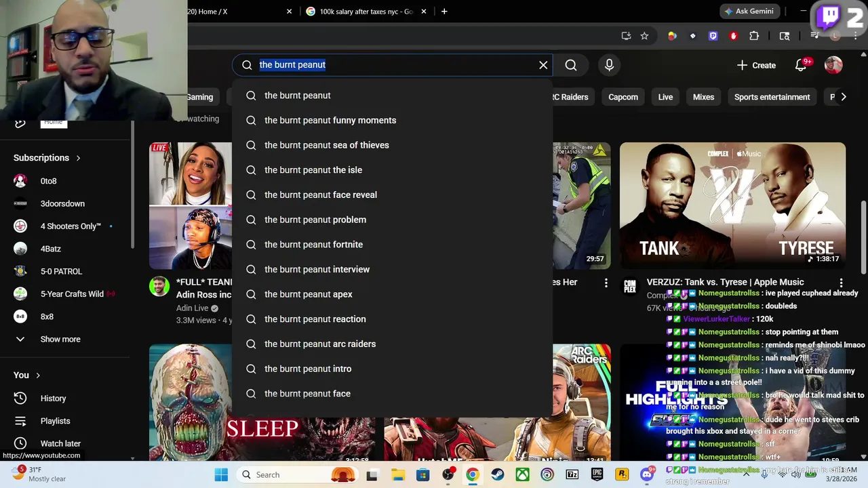Screen dimensions: 868x488
Task: Choose suggestion 'the burnt peanut arc raiders'
Action: [x=392, y=344]
